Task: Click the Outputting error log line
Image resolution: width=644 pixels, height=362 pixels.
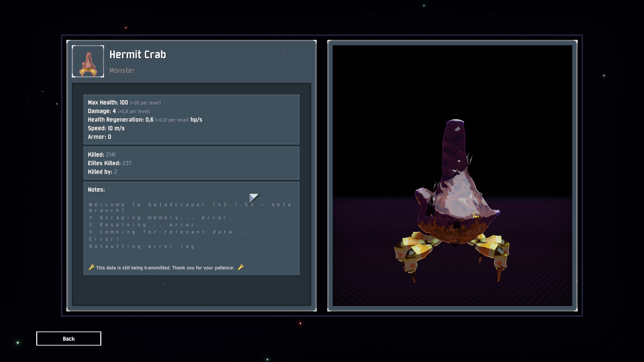Action: point(150,246)
